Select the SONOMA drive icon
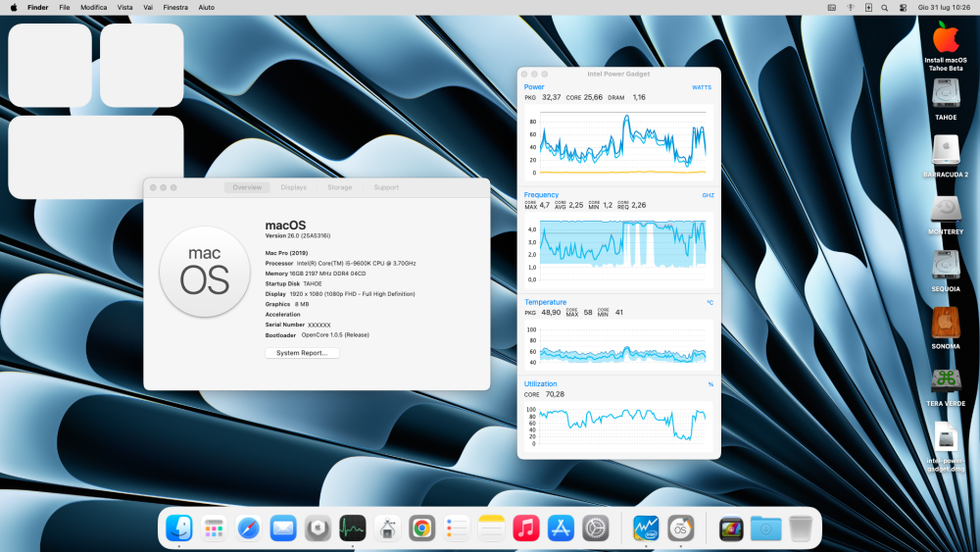This screenshot has height=552, width=980. click(x=946, y=327)
